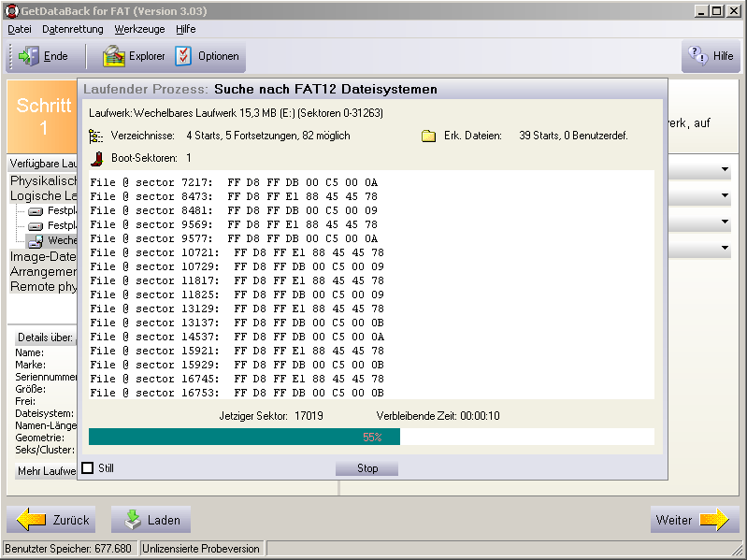Click Unlizensierte Probeversion status entry

click(202, 549)
